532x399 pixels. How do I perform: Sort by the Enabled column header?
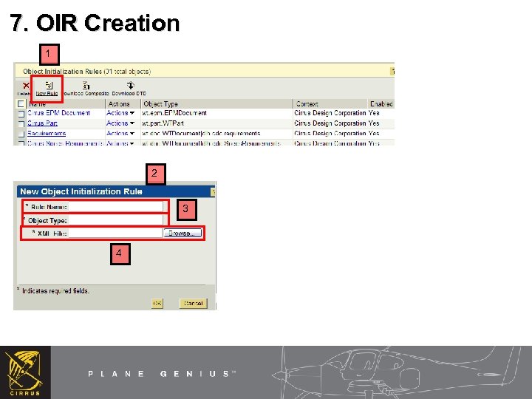[381, 104]
